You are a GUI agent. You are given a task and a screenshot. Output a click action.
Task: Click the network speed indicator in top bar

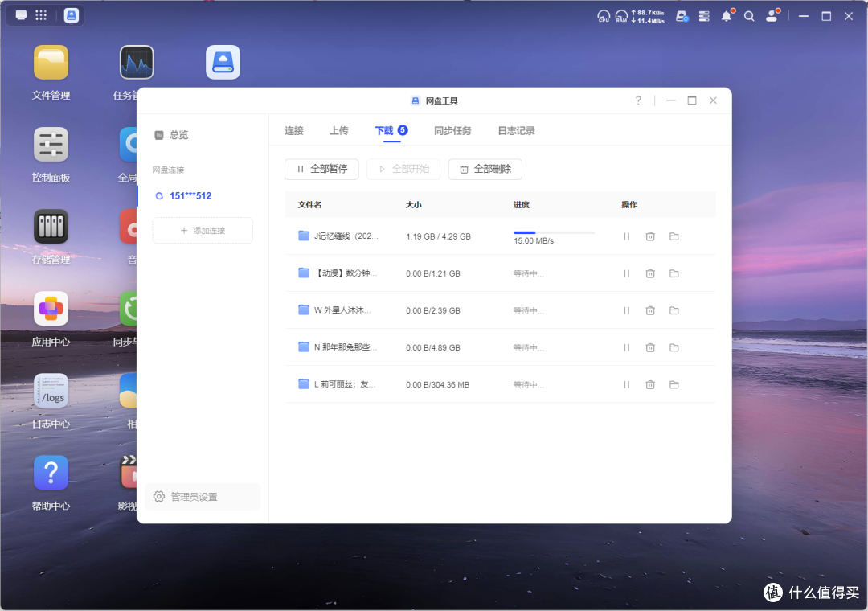(x=648, y=16)
